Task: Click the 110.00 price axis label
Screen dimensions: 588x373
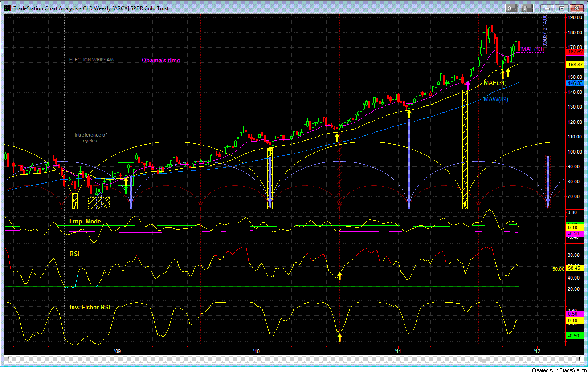Action: pos(575,137)
